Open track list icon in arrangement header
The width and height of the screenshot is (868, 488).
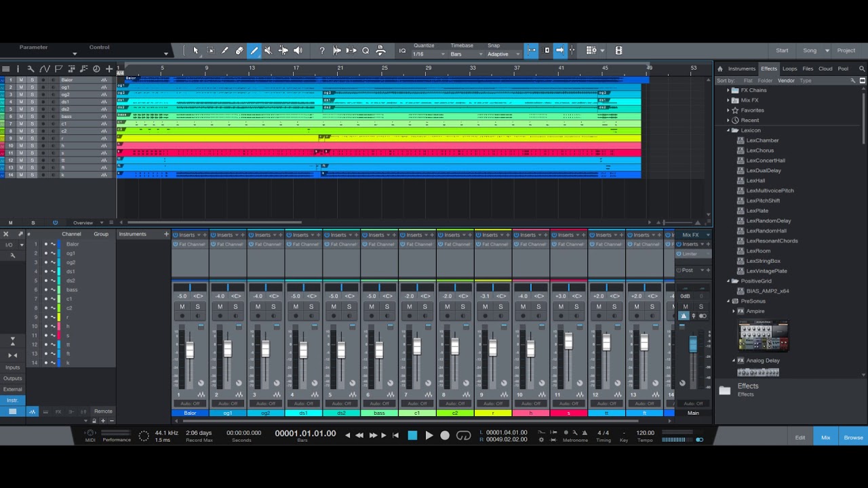pos(6,68)
